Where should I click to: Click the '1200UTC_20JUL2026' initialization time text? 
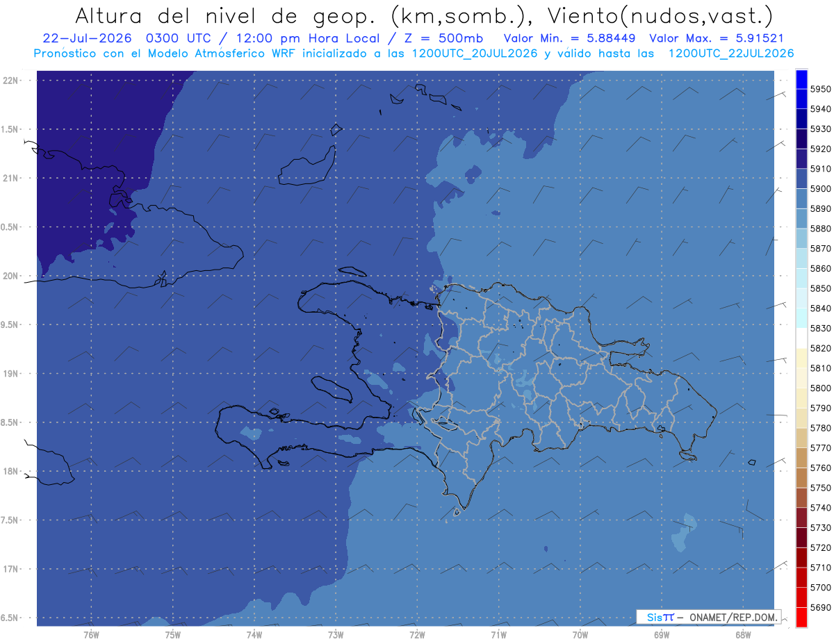pyautogui.click(x=475, y=53)
